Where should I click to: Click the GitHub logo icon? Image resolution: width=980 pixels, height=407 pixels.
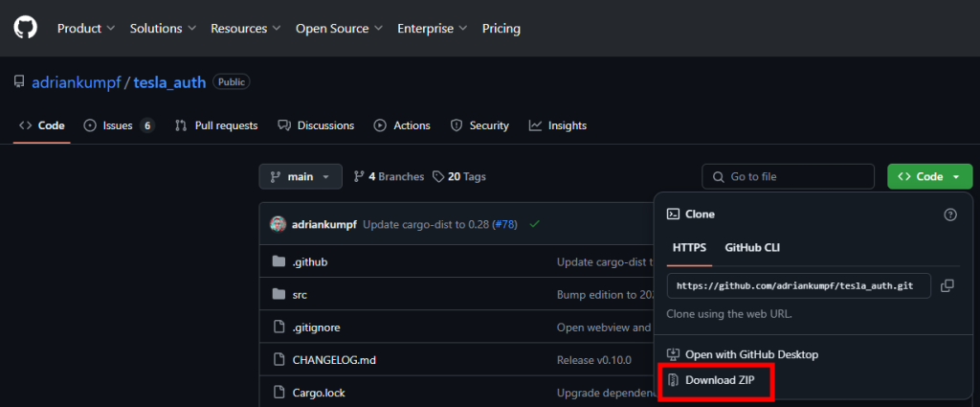26,28
